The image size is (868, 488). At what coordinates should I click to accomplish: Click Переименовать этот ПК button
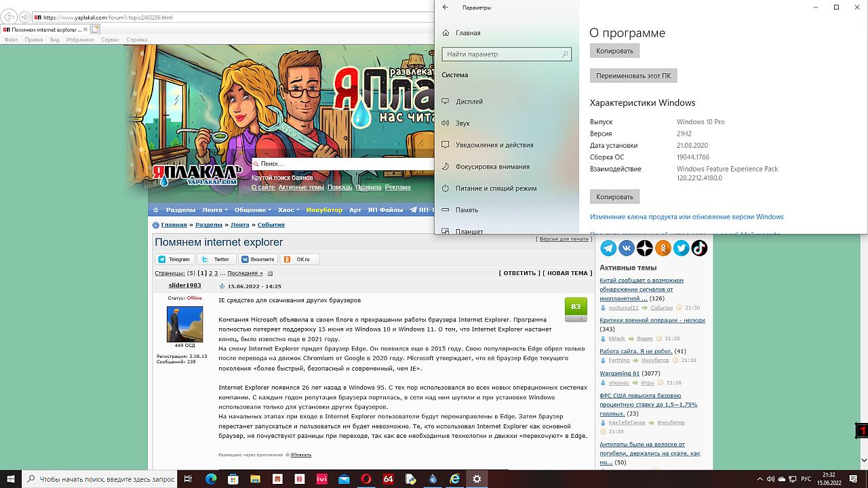[633, 76]
